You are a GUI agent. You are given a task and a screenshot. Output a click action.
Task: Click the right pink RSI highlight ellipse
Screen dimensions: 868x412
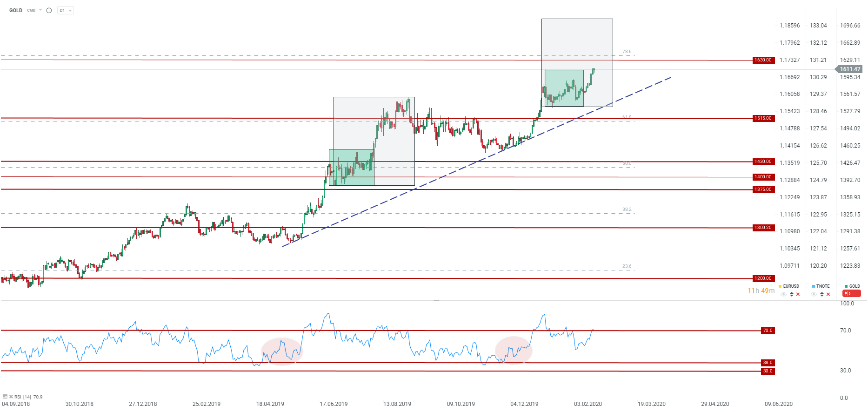tap(514, 350)
